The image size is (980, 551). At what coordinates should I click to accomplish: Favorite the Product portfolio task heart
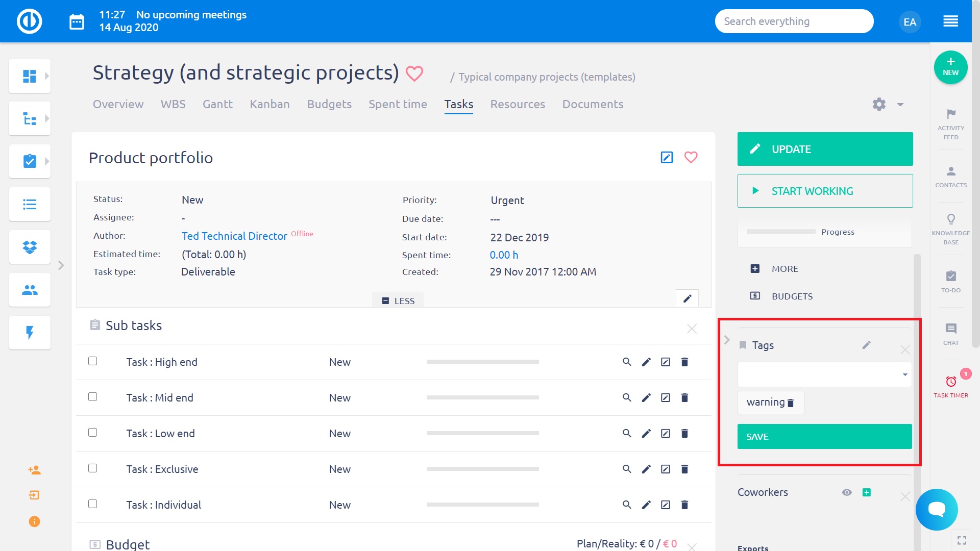(691, 157)
